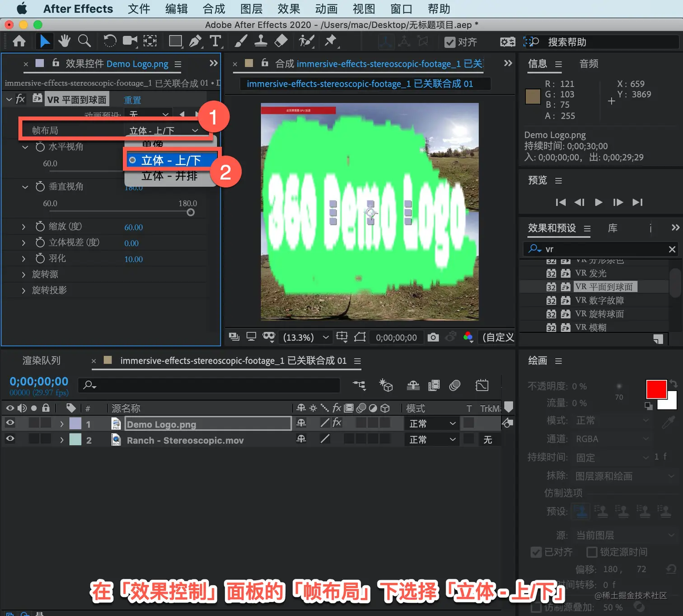Toggle the 已对齐 checkbox in paint panel
The width and height of the screenshot is (683, 616).
click(x=536, y=552)
